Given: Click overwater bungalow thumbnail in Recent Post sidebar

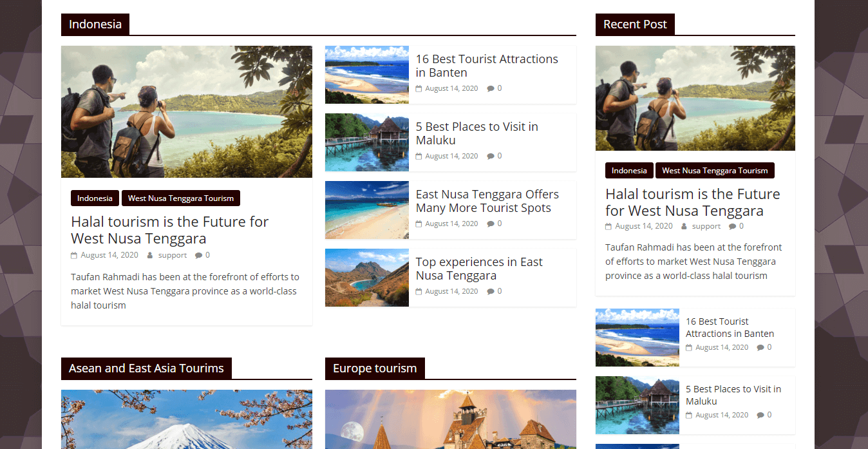Looking at the screenshot, I should pyautogui.click(x=637, y=405).
